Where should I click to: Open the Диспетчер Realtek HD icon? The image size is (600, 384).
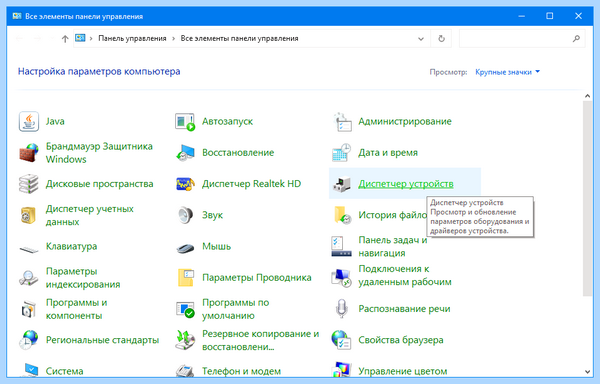pos(185,184)
